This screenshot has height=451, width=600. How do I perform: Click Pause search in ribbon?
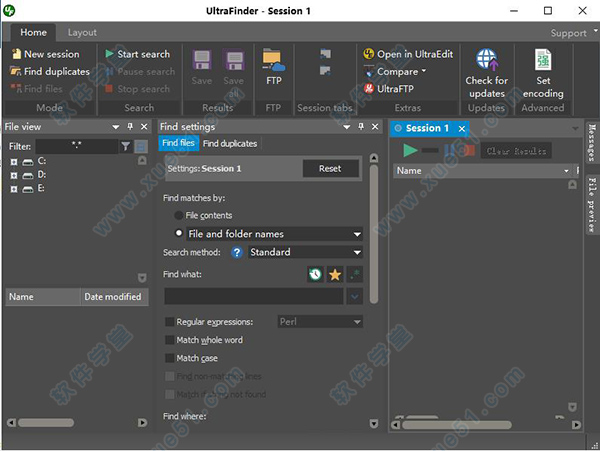click(x=140, y=72)
